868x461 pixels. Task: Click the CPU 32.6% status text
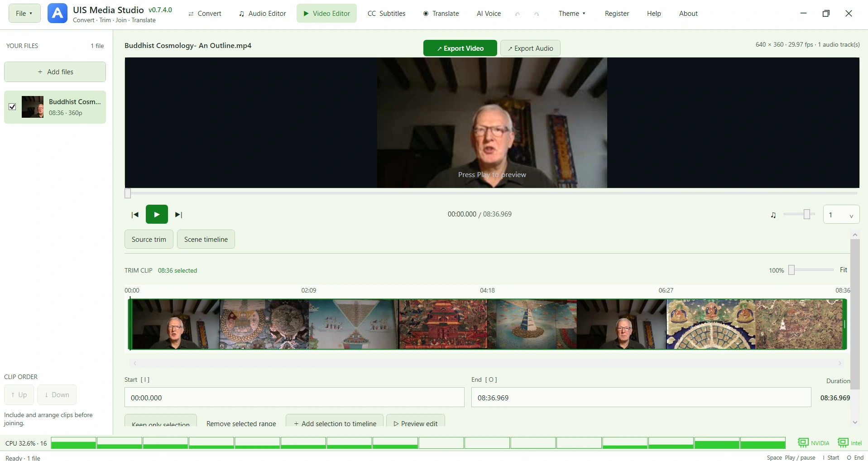pyautogui.click(x=26, y=443)
